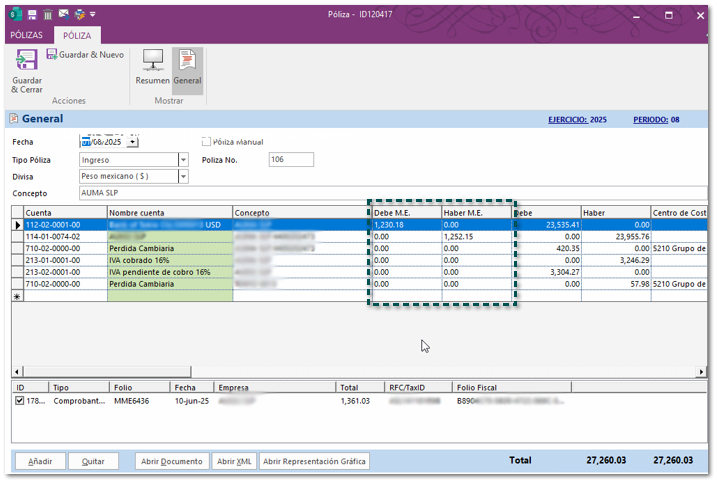This screenshot has height=483, width=717.
Task: Click Guardar & Nuevo in the ribbon
Action: click(x=84, y=54)
